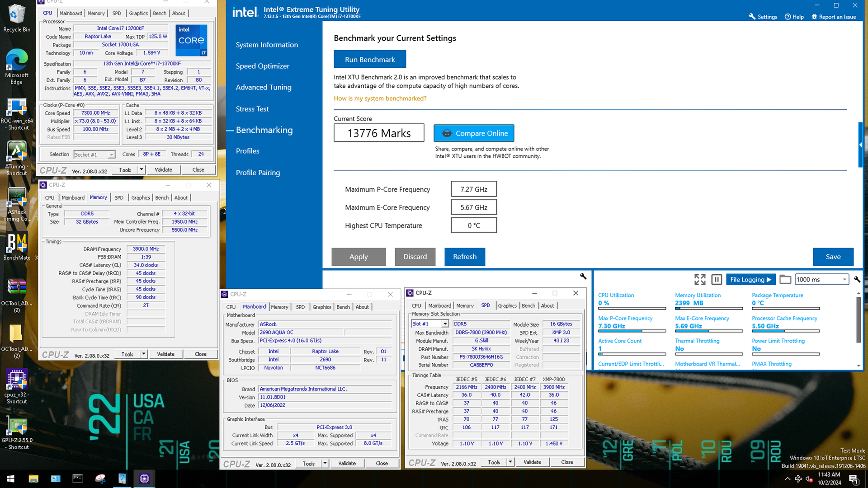Click Discard button in XTU
868x488 pixels.
click(x=415, y=257)
